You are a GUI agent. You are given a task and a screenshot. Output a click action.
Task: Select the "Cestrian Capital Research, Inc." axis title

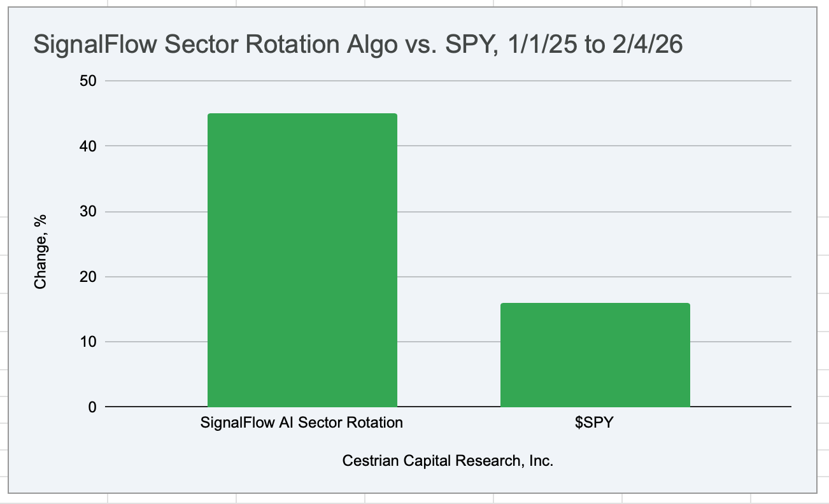[x=448, y=461]
